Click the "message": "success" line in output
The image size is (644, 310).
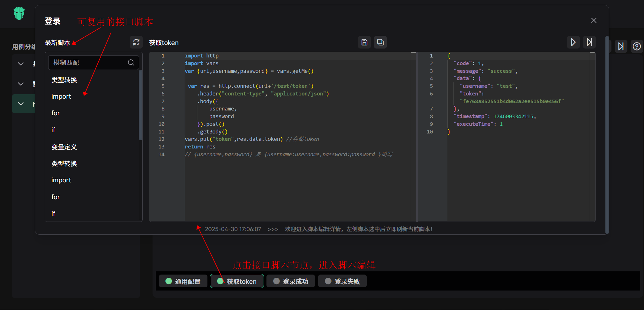(x=485, y=71)
